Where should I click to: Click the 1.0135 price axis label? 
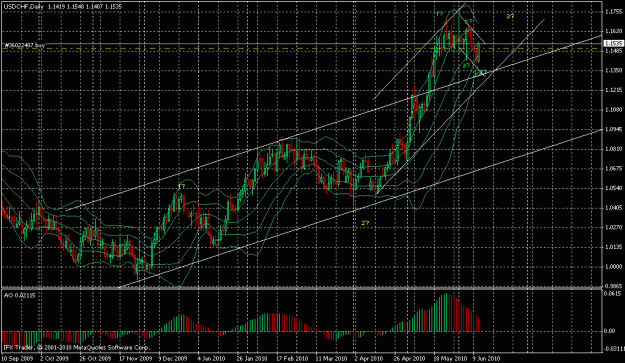(x=613, y=247)
